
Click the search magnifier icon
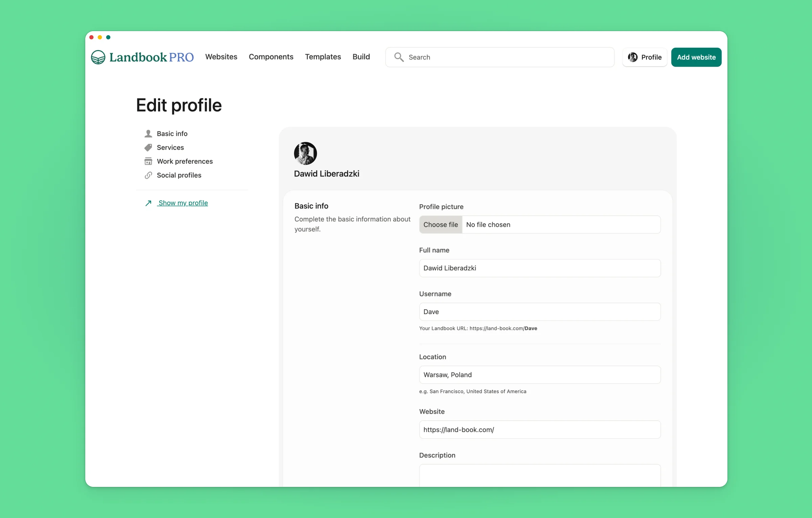399,57
